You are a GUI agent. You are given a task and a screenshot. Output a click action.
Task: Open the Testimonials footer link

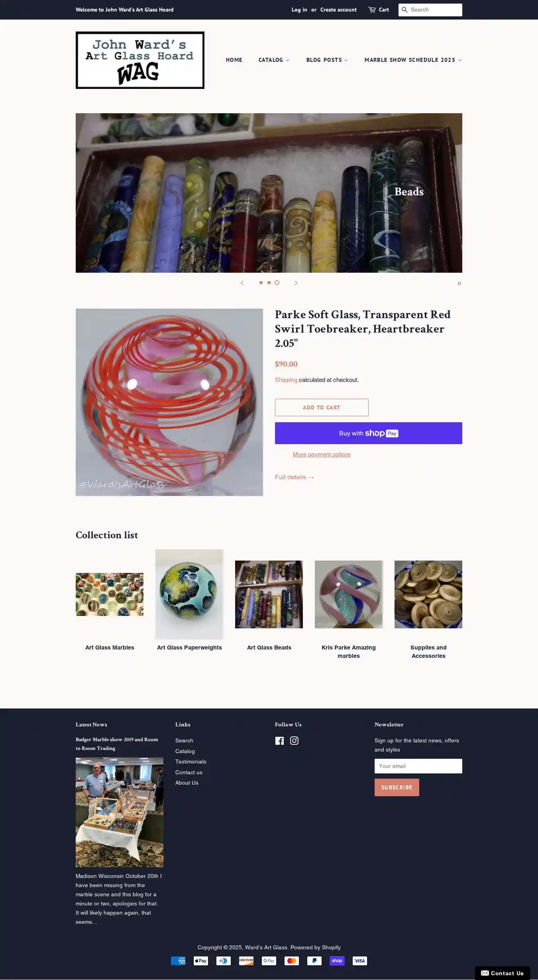click(x=191, y=762)
